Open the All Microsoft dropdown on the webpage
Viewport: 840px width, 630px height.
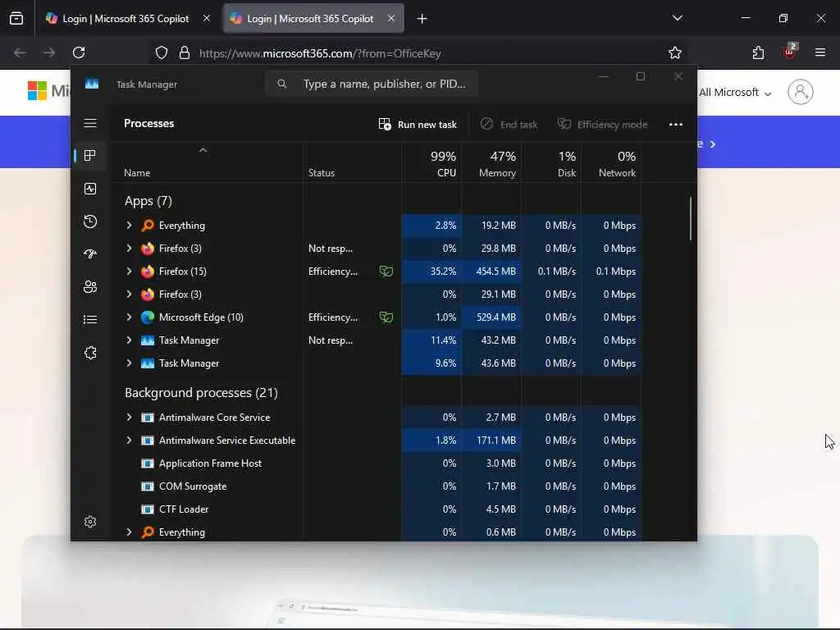735,93
